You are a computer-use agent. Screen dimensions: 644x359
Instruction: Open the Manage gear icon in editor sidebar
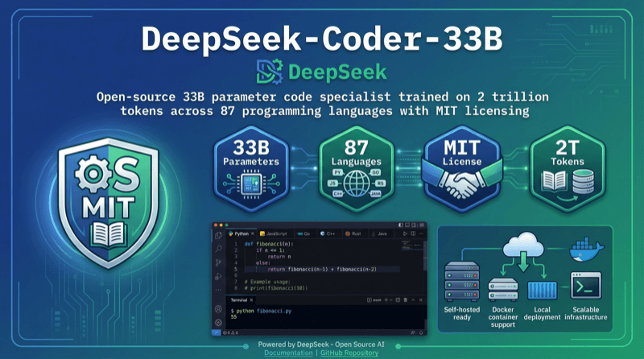click(x=218, y=323)
